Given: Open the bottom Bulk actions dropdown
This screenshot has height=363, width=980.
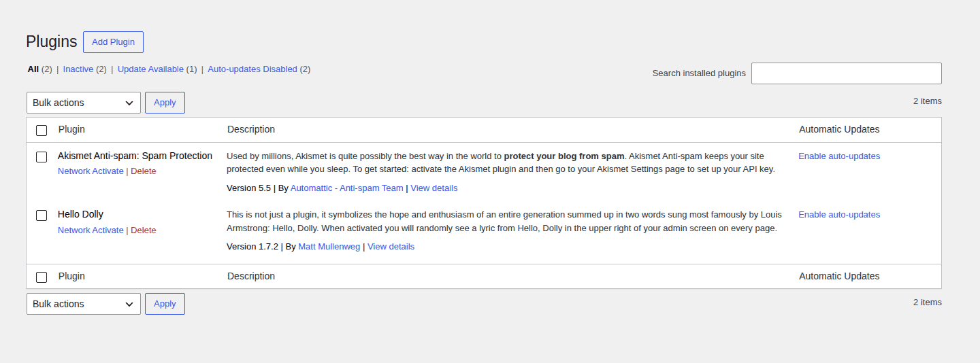Looking at the screenshot, I should [84, 304].
